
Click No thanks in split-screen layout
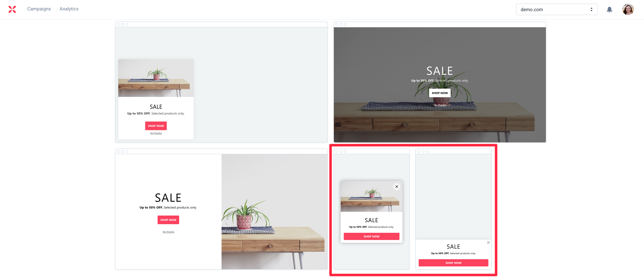(169, 232)
